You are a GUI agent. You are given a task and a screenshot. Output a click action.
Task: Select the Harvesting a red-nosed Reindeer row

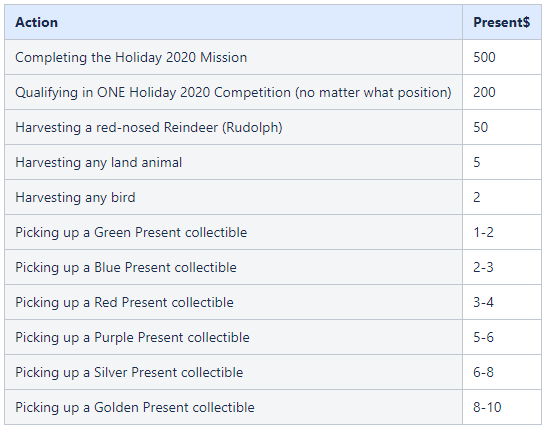point(273,127)
